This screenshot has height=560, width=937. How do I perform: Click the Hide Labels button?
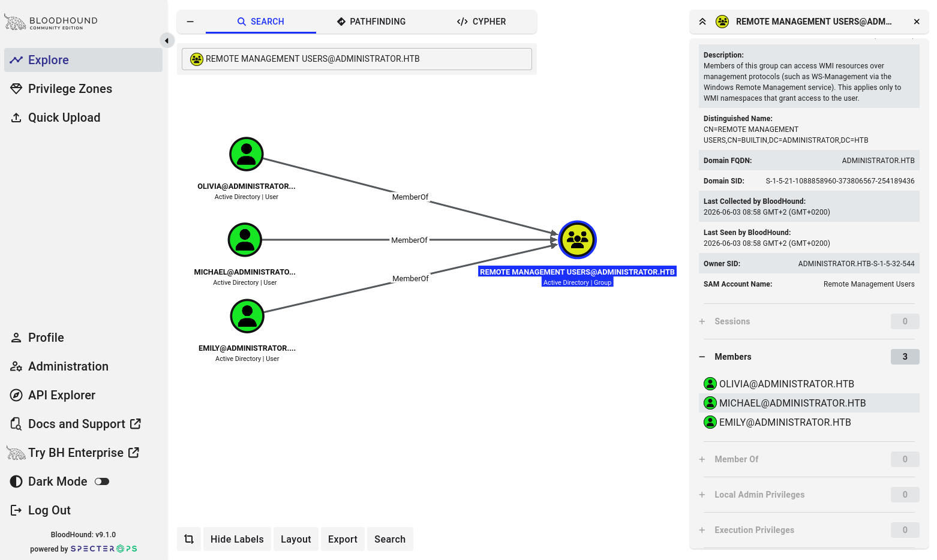[237, 539]
